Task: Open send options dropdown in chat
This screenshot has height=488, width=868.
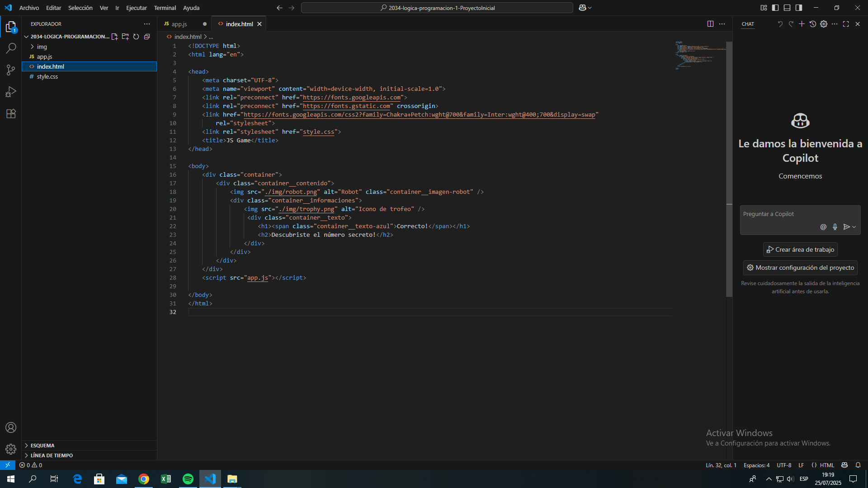Action: click(854, 227)
